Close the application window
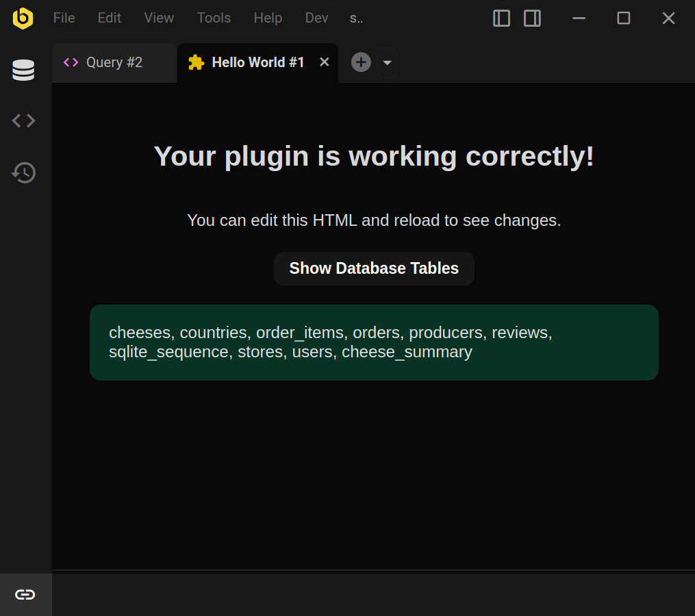 click(668, 18)
